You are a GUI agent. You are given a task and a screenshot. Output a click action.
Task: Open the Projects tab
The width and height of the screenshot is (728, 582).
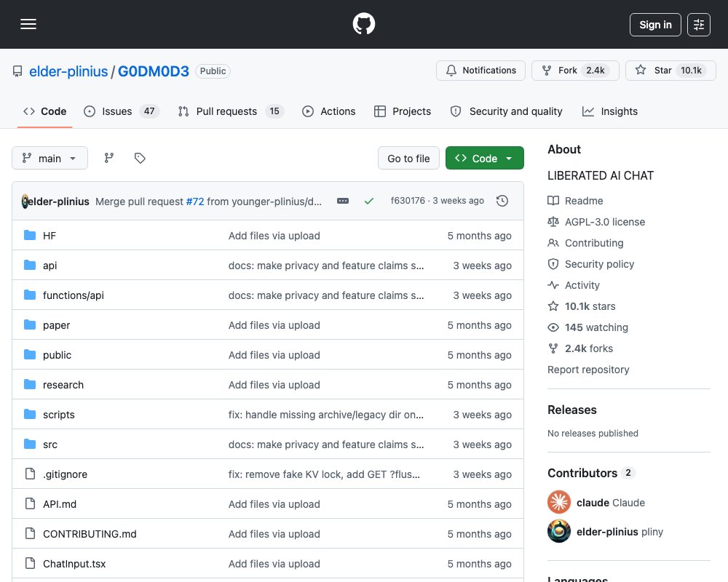pyautogui.click(x=403, y=111)
